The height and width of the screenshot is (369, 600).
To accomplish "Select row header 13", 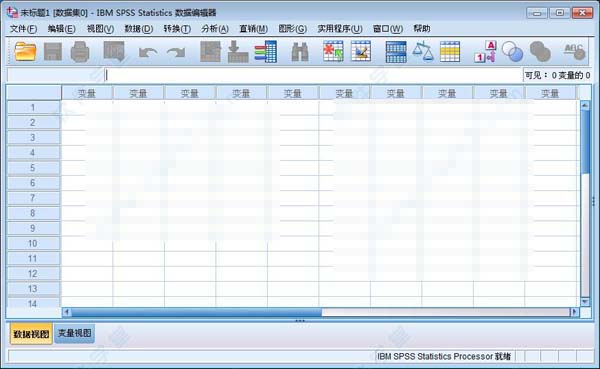I will 34,289.
